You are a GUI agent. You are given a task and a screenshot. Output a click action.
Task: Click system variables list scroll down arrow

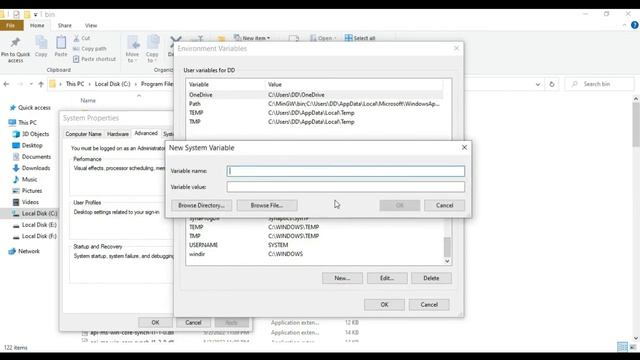point(447,261)
